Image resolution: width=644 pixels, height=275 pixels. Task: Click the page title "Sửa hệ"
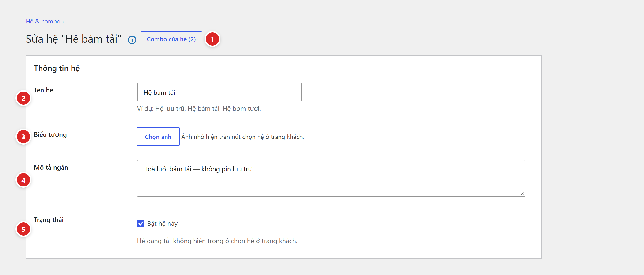pyautogui.click(x=73, y=39)
